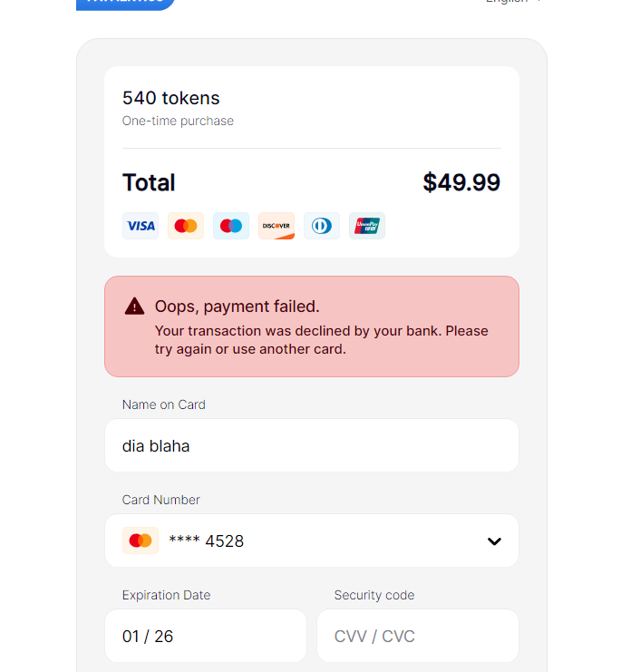Click the Expiration Date field showing 01 / 26
640x672 pixels.
point(206,636)
